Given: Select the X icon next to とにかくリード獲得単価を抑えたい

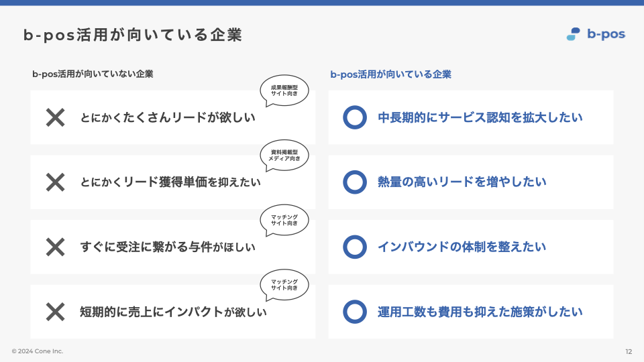Looking at the screenshot, I should click(55, 182).
